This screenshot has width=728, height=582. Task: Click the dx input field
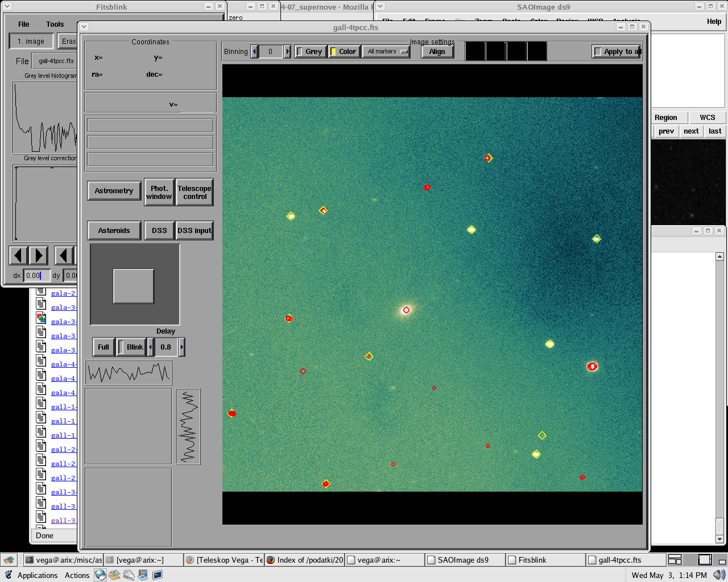point(36,276)
